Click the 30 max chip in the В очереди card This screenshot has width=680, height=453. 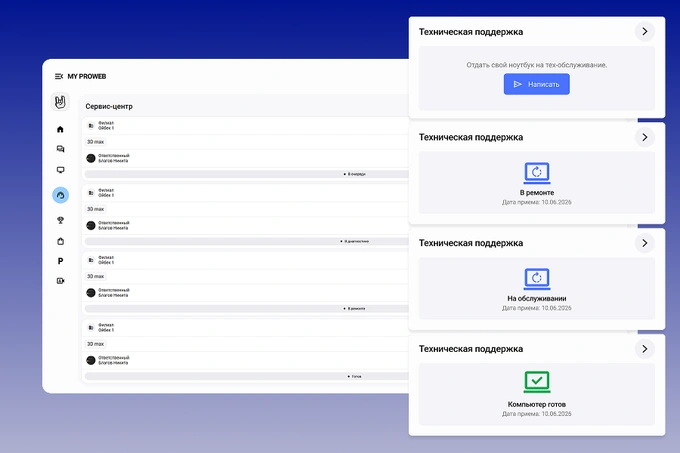pyautogui.click(x=95, y=142)
